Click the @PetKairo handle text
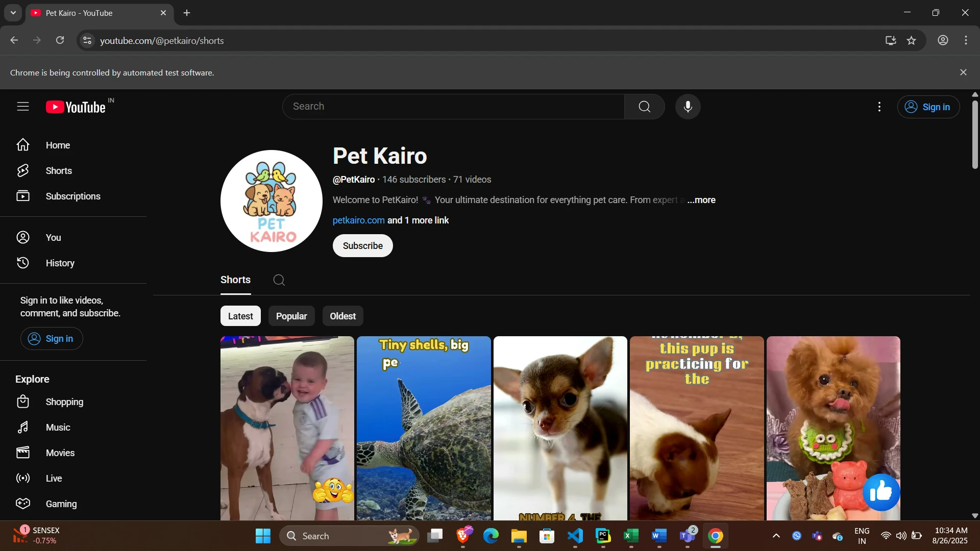Image resolution: width=980 pixels, height=551 pixels. click(354, 180)
